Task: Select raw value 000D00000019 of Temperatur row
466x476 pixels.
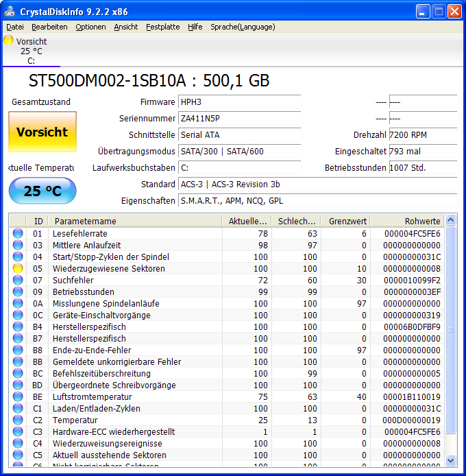Action: 411,420
